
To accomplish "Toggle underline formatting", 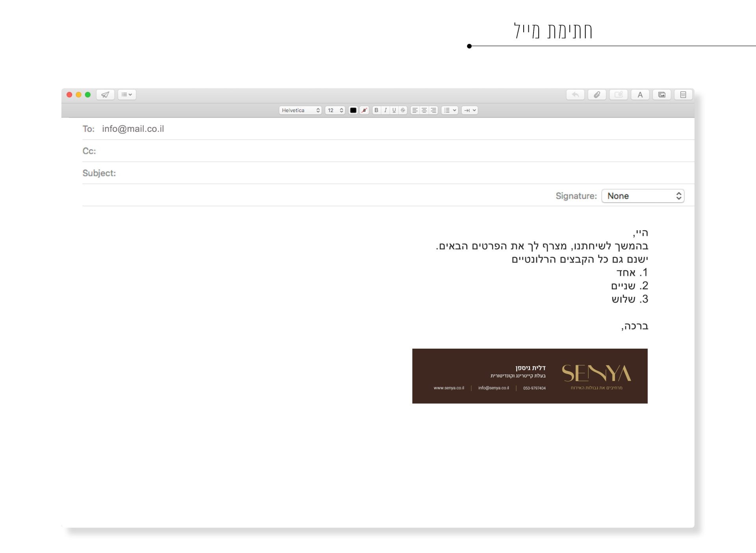I will [x=394, y=110].
